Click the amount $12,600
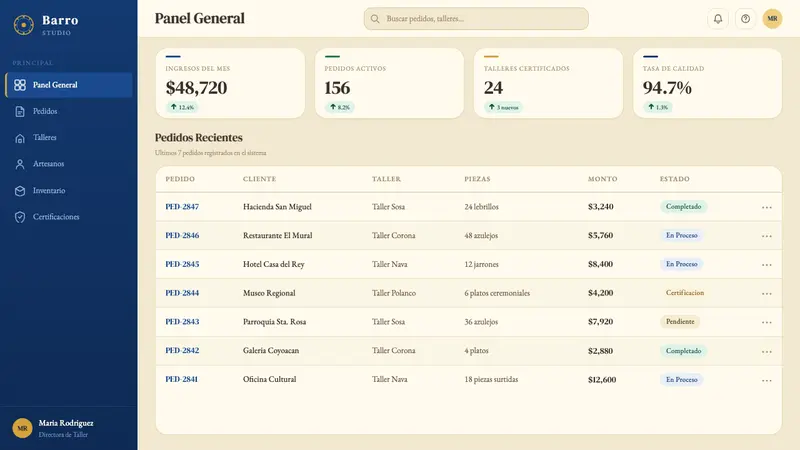The height and width of the screenshot is (450, 800). coord(602,380)
